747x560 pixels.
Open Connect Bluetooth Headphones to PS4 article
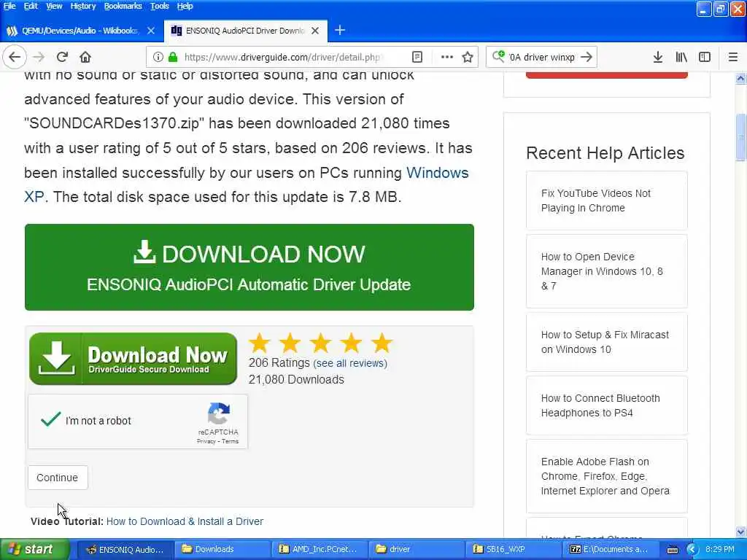click(606, 405)
